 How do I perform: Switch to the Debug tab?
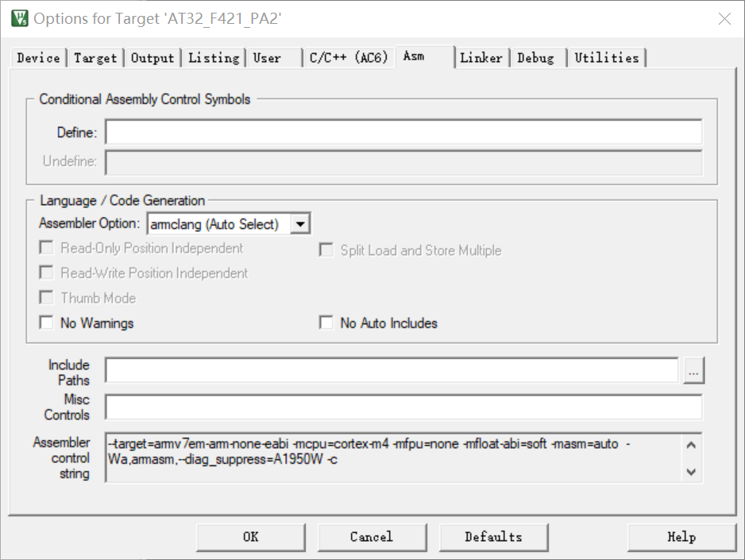[x=538, y=58]
